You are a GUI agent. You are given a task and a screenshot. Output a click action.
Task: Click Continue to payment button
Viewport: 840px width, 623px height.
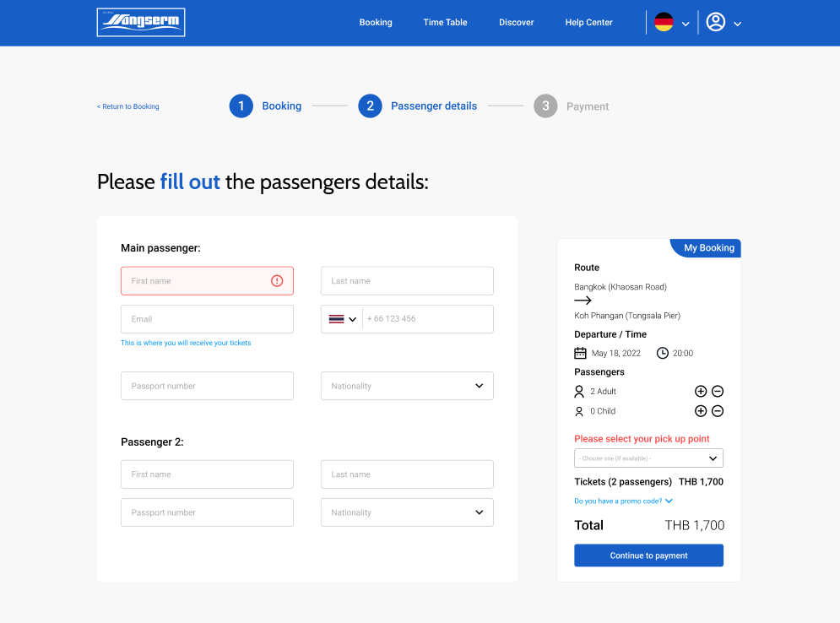[x=648, y=555]
